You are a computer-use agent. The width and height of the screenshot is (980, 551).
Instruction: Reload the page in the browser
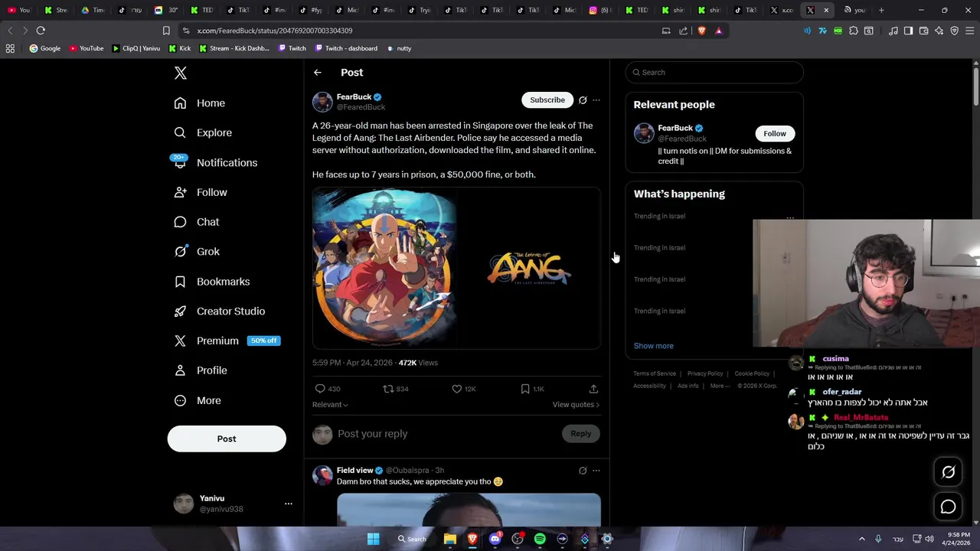(41, 31)
